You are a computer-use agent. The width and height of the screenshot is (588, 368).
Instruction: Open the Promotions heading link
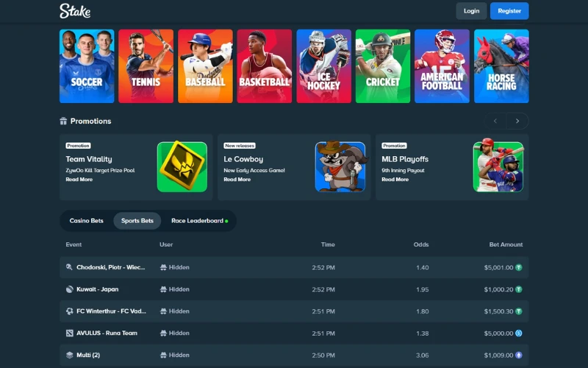[x=90, y=121]
